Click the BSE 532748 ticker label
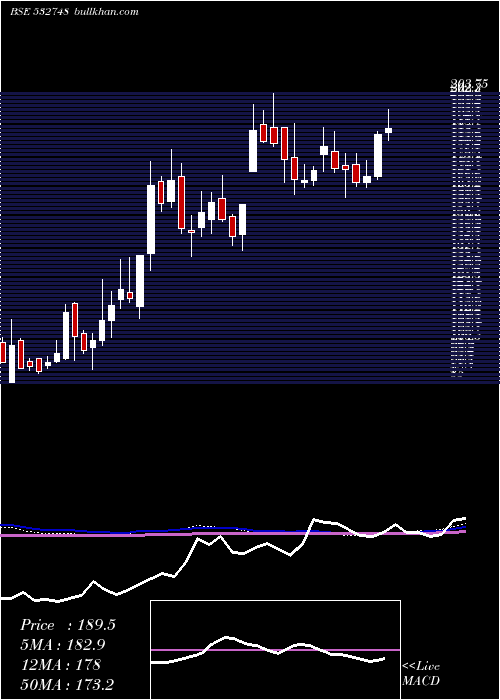This screenshot has width=500, height=700. [39, 12]
